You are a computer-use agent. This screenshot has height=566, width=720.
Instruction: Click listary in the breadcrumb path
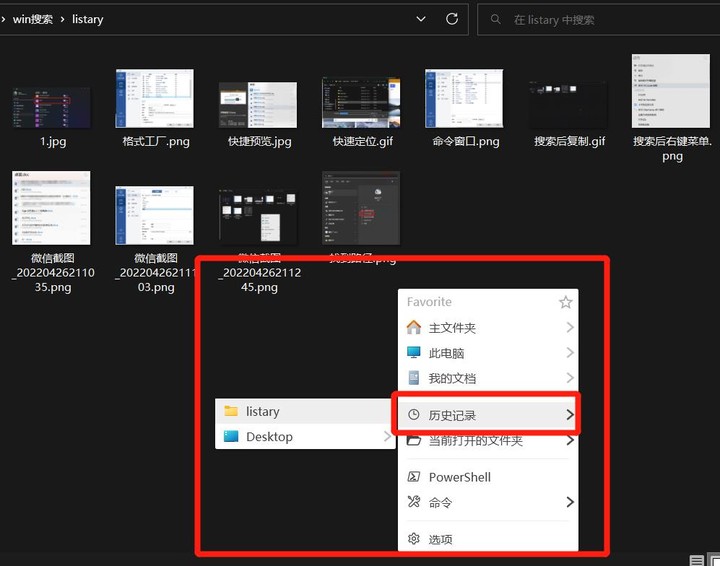point(87,19)
